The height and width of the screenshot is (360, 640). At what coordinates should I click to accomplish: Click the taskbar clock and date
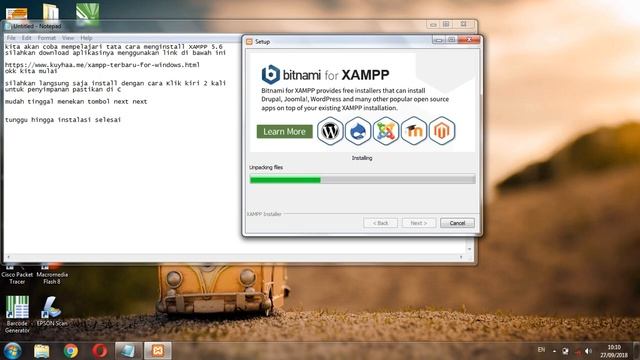(614, 351)
